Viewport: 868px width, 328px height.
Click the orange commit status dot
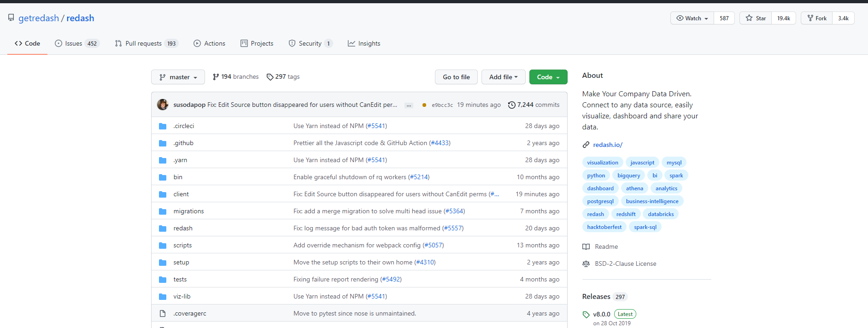424,105
